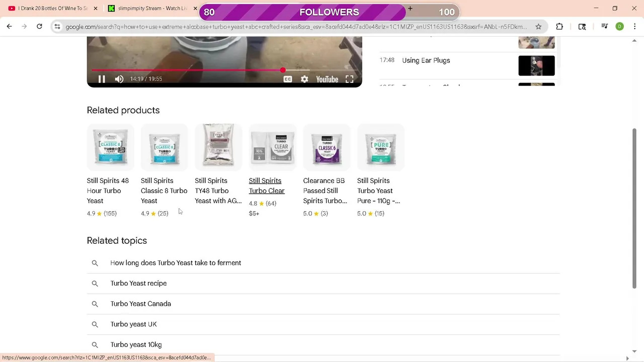Go back in browser history
The width and height of the screenshot is (644, 362).
[9, 27]
